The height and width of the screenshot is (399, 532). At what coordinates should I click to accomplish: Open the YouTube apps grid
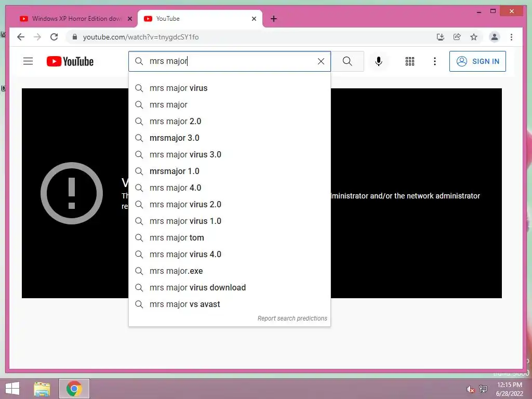pos(410,61)
